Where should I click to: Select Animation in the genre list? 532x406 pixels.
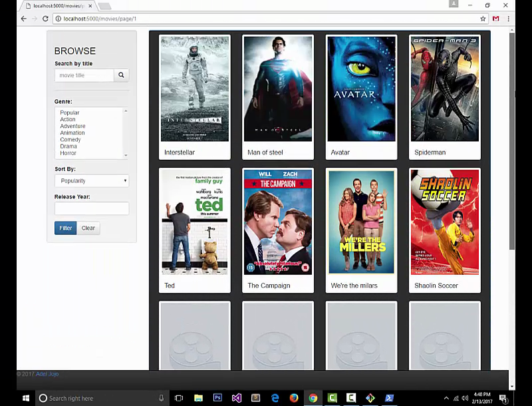[72, 132]
